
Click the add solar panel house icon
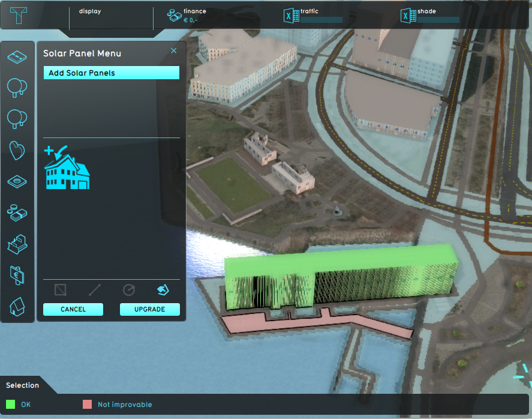coord(67,167)
